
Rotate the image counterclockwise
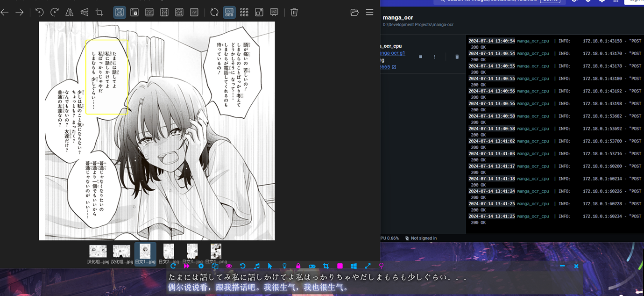[39, 12]
